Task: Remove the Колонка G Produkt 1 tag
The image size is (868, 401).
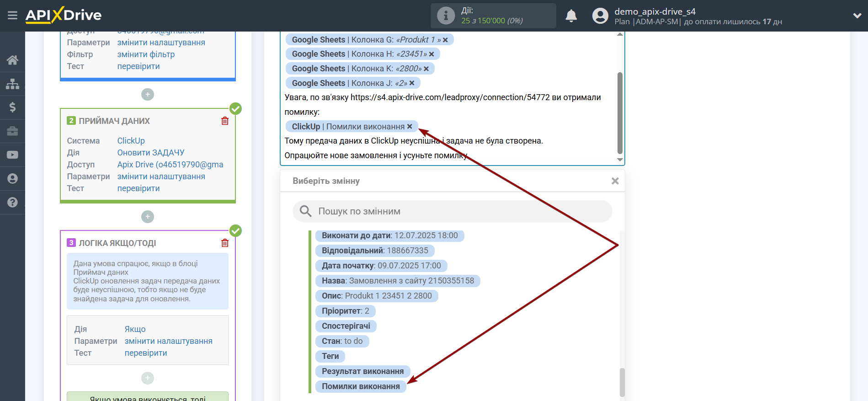Action: (445, 40)
